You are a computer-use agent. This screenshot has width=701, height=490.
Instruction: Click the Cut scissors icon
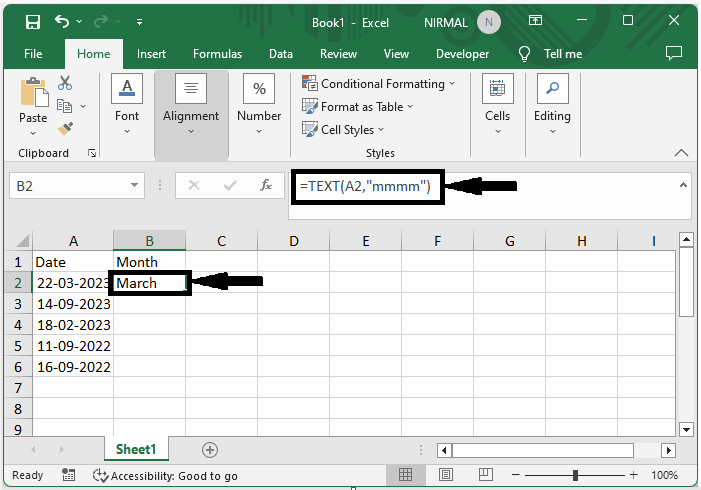tap(65, 83)
